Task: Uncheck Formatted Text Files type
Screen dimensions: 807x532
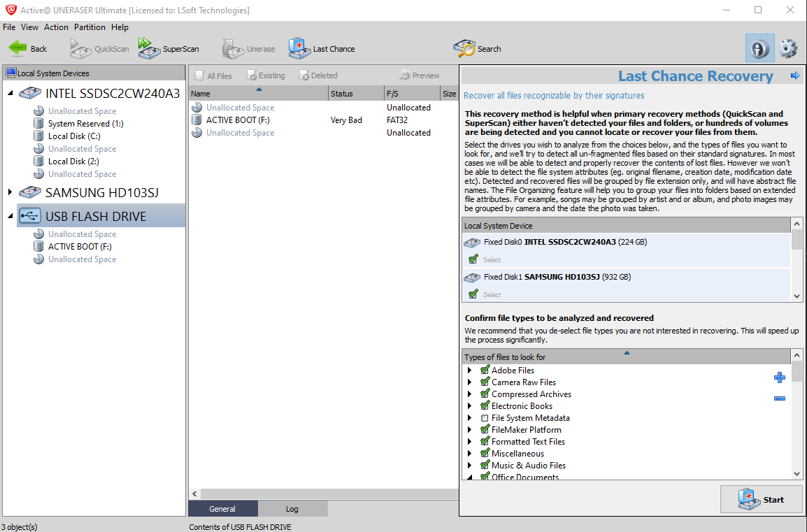Action: pos(485,441)
